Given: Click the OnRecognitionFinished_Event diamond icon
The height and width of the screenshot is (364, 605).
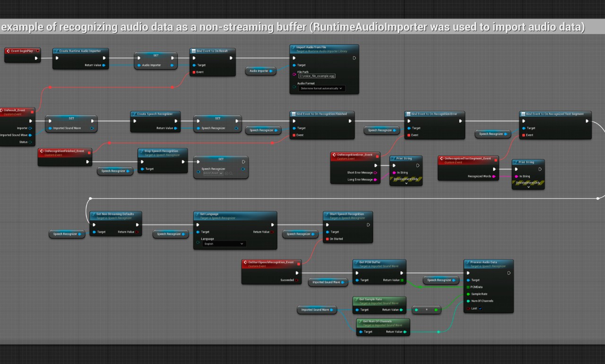Looking at the screenshot, I should coord(42,151).
